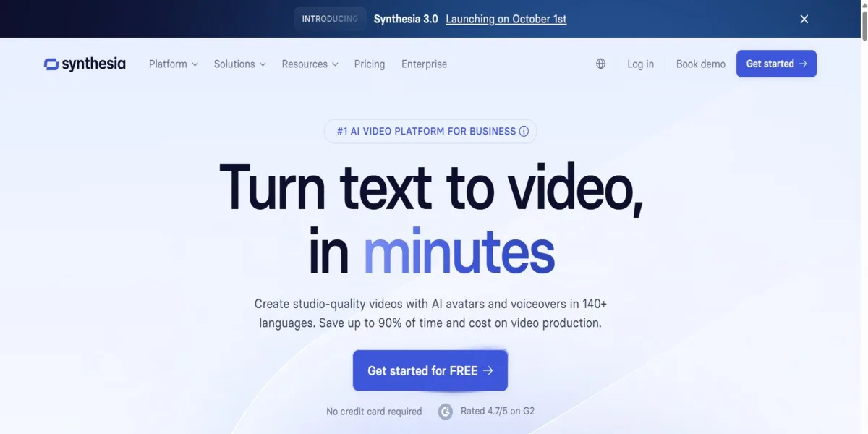Image resolution: width=868 pixels, height=434 pixels.
Task: Expand the Platform menu
Action: pos(173,64)
